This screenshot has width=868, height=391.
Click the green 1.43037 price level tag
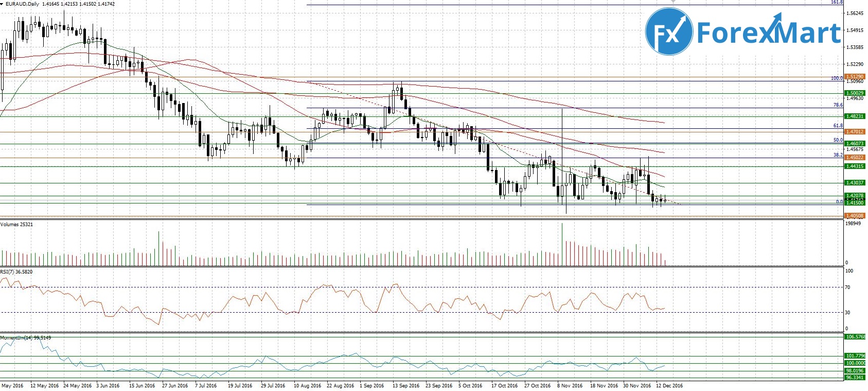pyautogui.click(x=854, y=183)
